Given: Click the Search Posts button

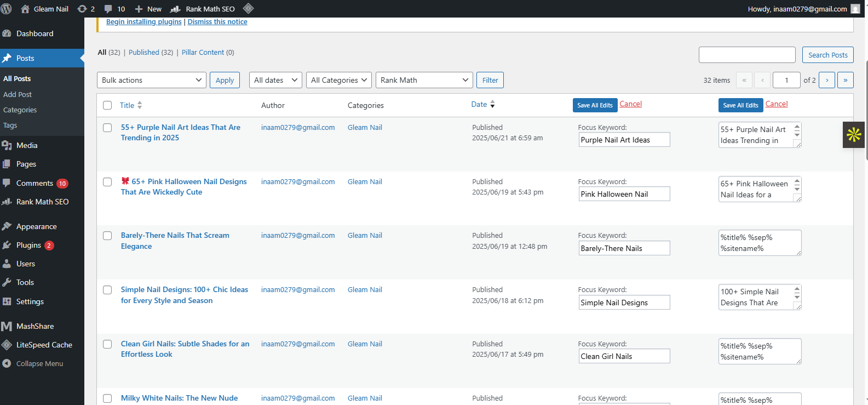Looking at the screenshot, I should click(828, 55).
